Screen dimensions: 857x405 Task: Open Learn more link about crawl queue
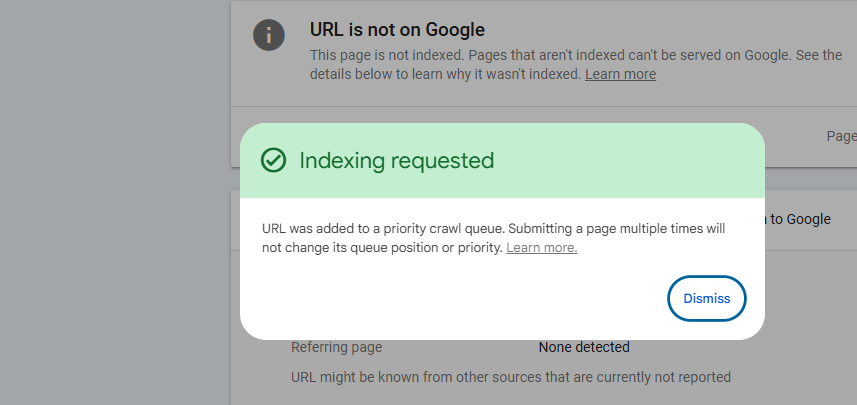(x=541, y=247)
